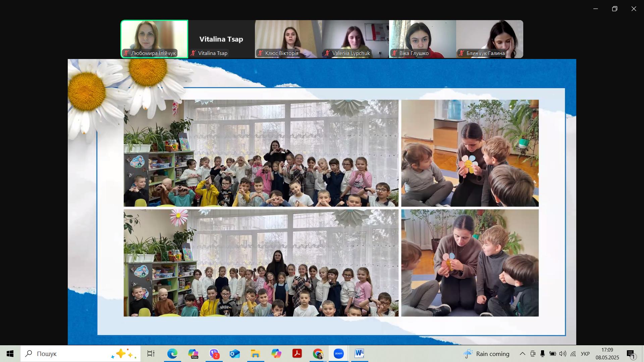Toggle Task View button
644x362 pixels.
coord(151,354)
